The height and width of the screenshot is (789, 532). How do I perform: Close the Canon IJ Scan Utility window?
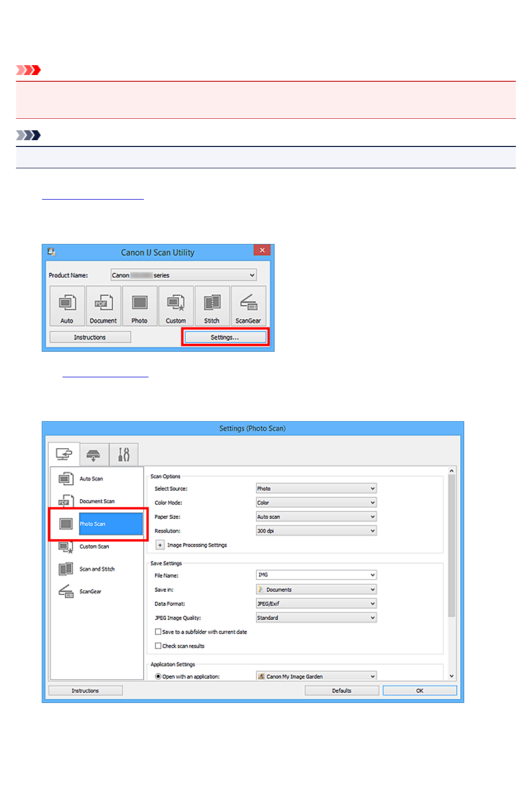click(262, 250)
